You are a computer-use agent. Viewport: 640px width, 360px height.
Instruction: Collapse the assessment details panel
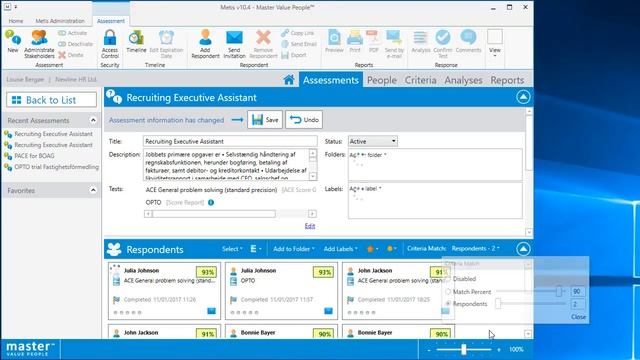[x=523, y=97]
